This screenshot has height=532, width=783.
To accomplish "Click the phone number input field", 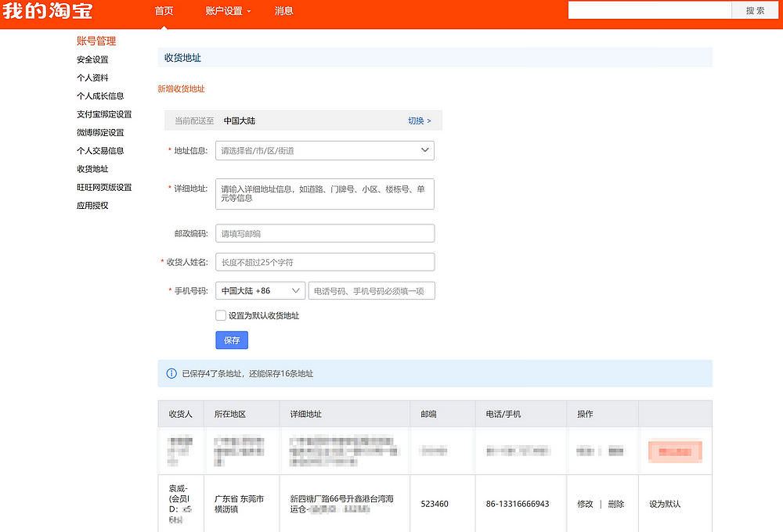I will click(371, 290).
